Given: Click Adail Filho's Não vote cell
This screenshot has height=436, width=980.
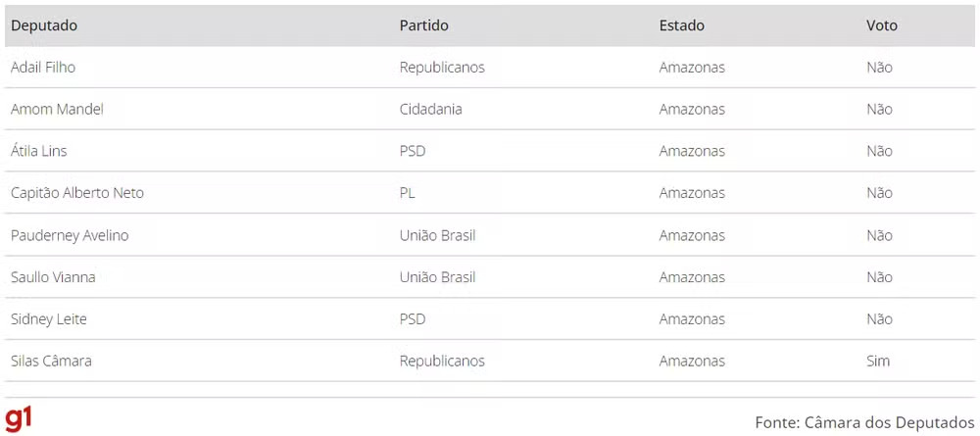Looking at the screenshot, I should [879, 68].
